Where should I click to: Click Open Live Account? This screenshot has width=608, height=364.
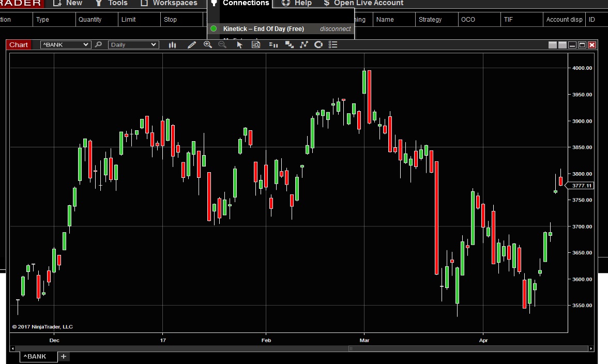(x=364, y=3)
